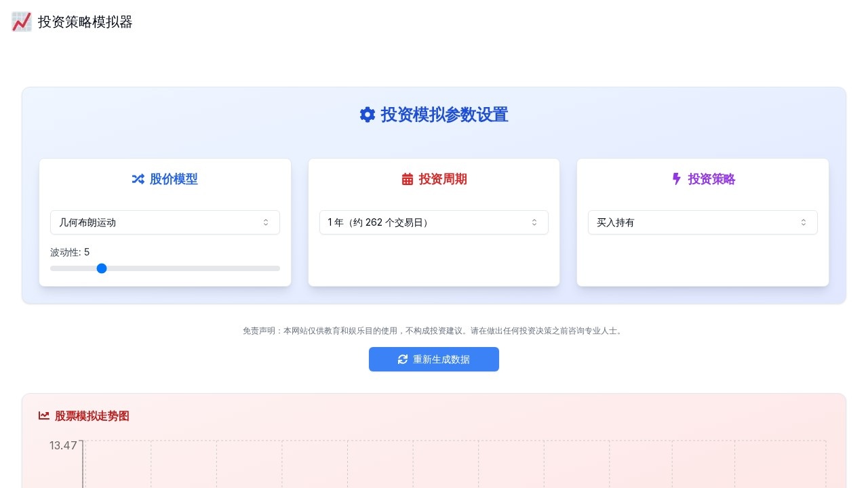Click the refresh icon inside 重新生成数据 button
Screen dimensions: 868x488
click(x=402, y=359)
